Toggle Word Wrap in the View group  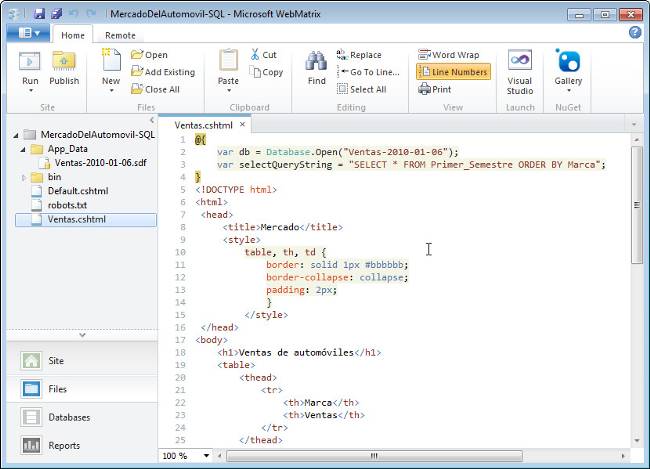(x=449, y=55)
